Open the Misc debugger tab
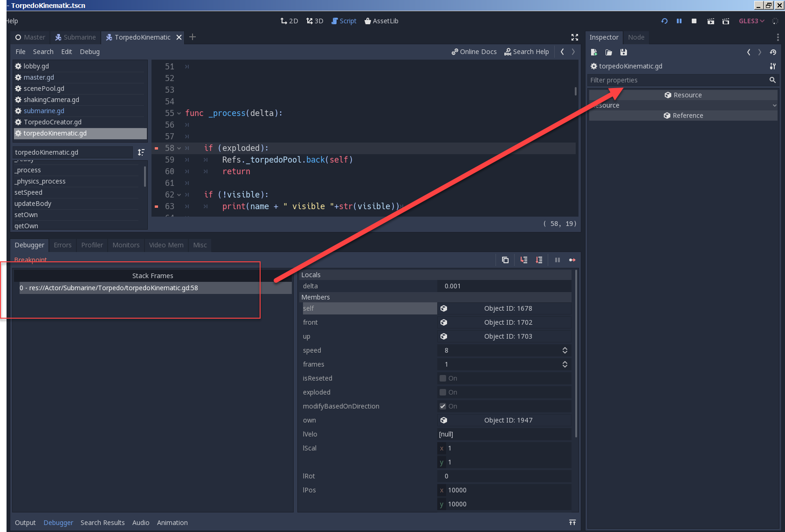Screen dimensions: 785x532 coord(200,245)
